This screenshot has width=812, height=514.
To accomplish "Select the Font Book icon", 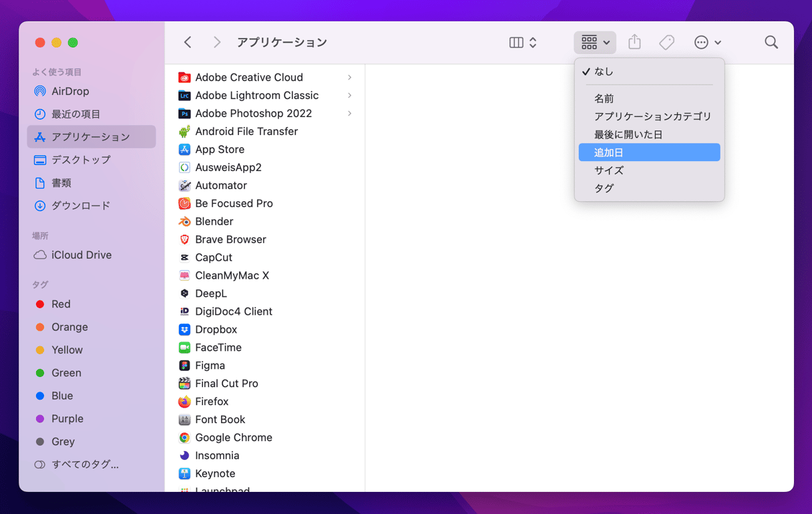I will point(184,420).
